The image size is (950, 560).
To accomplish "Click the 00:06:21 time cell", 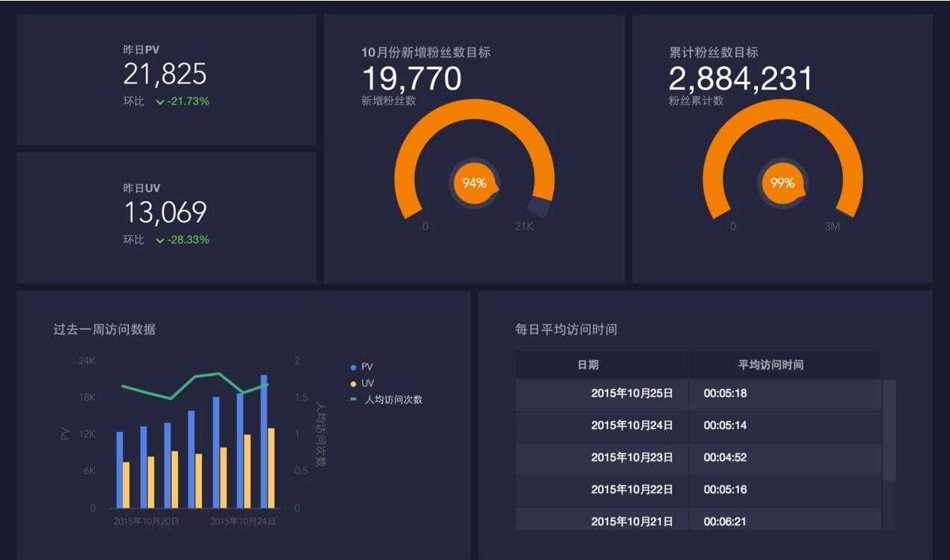I will (x=725, y=521).
